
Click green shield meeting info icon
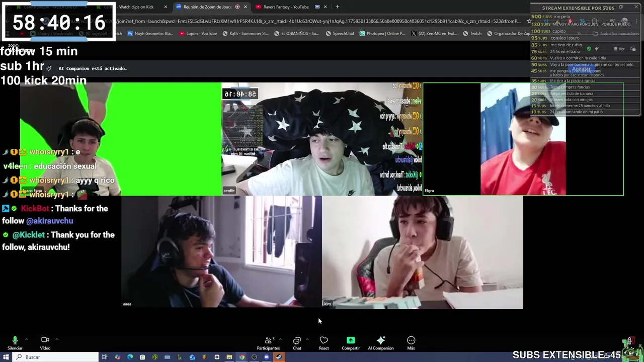[589, 49]
